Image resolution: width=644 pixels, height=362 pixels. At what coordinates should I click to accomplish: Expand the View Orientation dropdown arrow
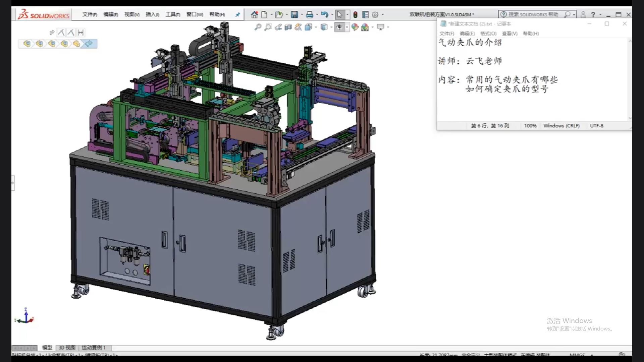click(316, 27)
